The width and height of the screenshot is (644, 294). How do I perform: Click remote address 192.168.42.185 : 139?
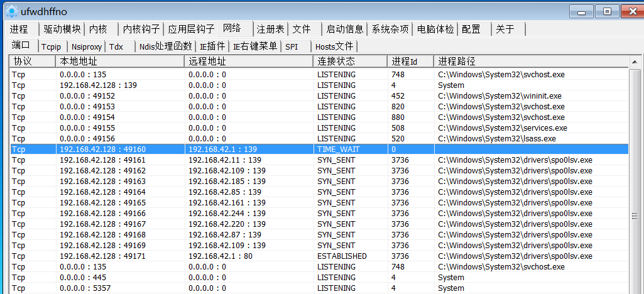(227, 182)
